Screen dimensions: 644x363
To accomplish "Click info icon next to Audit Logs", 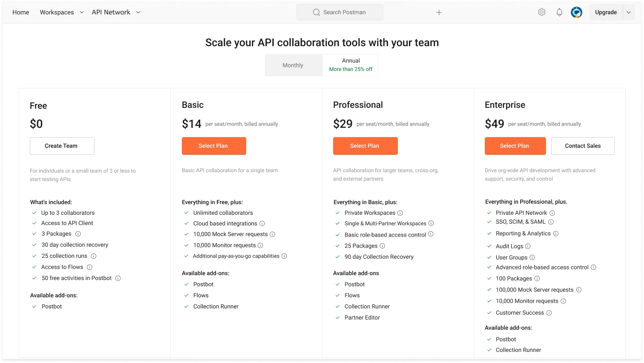I will [528, 246].
